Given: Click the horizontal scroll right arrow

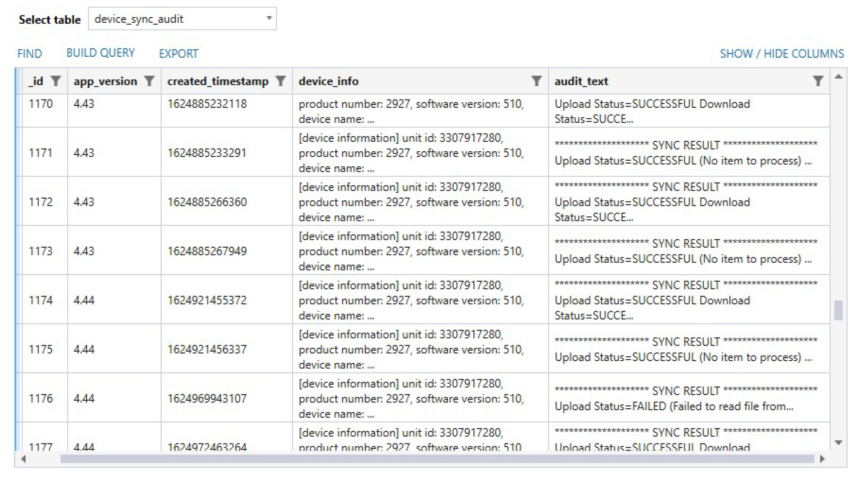Looking at the screenshot, I should pyautogui.click(x=822, y=458).
